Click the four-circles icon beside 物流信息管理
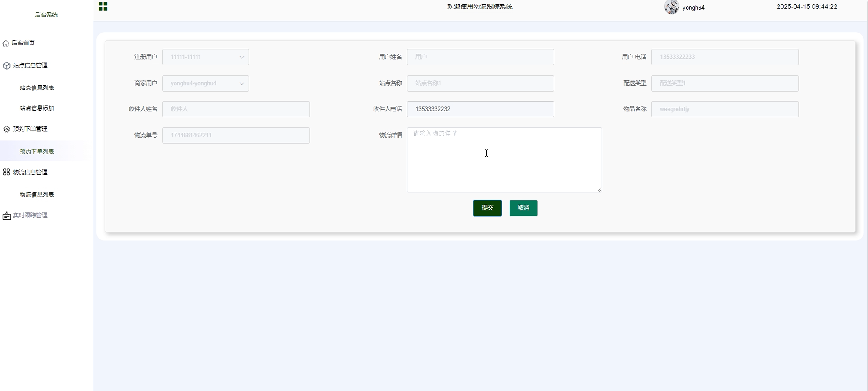 [6, 172]
